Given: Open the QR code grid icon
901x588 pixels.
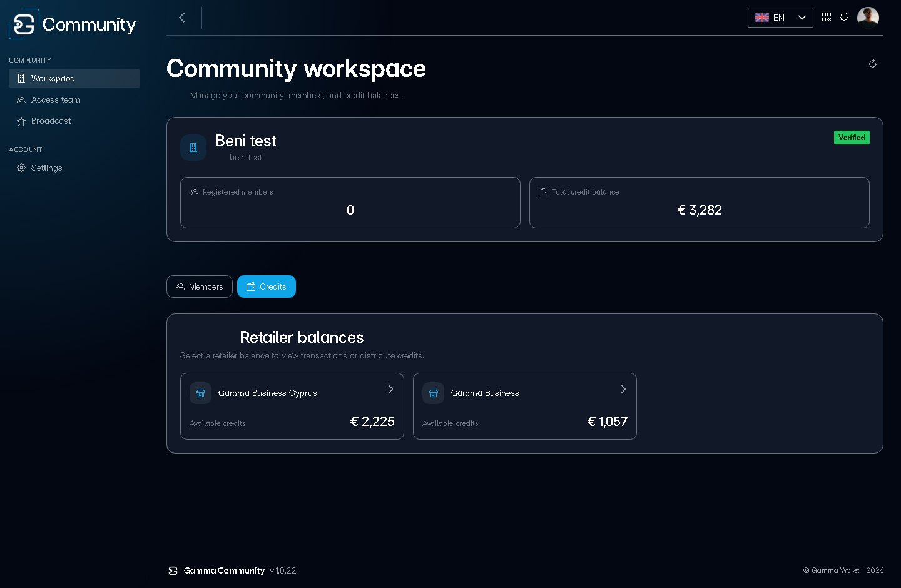Looking at the screenshot, I should [x=827, y=17].
